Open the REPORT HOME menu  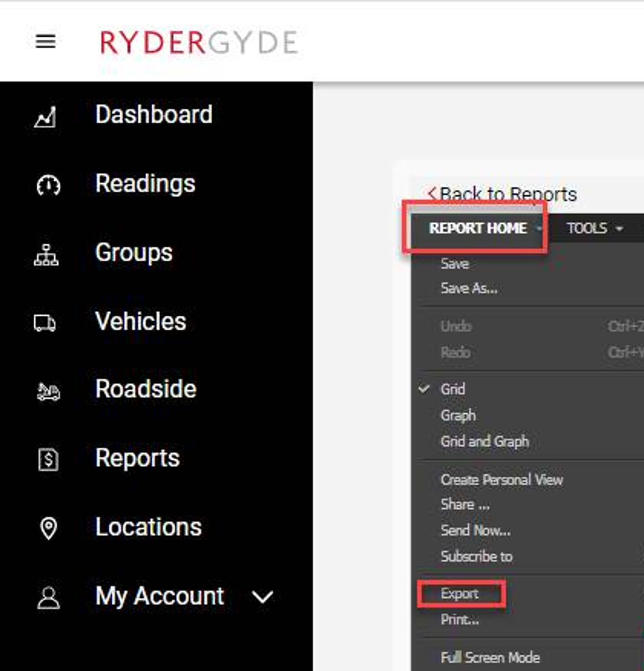[x=478, y=228]
